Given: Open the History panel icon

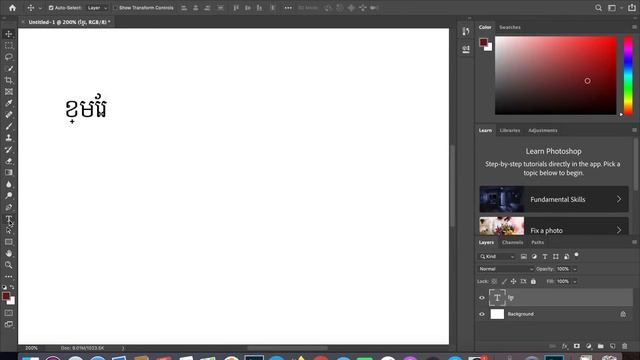Looking at the screenshot, I should [466, 31].
